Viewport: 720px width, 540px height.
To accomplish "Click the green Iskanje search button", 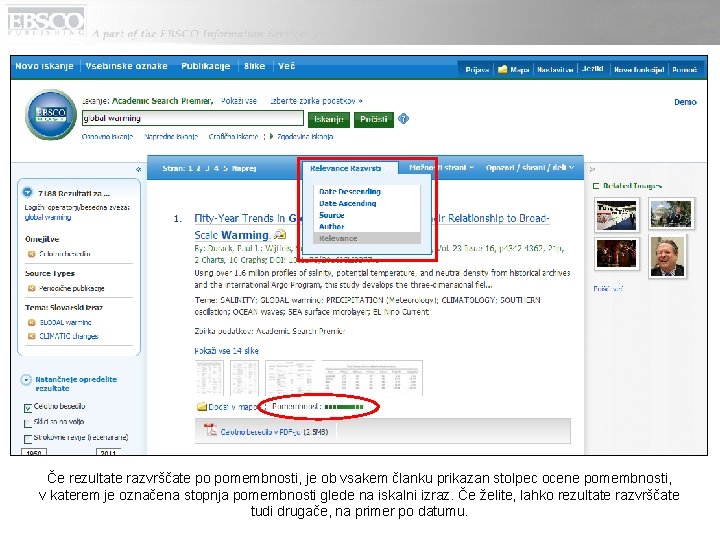I will (329, 119).
